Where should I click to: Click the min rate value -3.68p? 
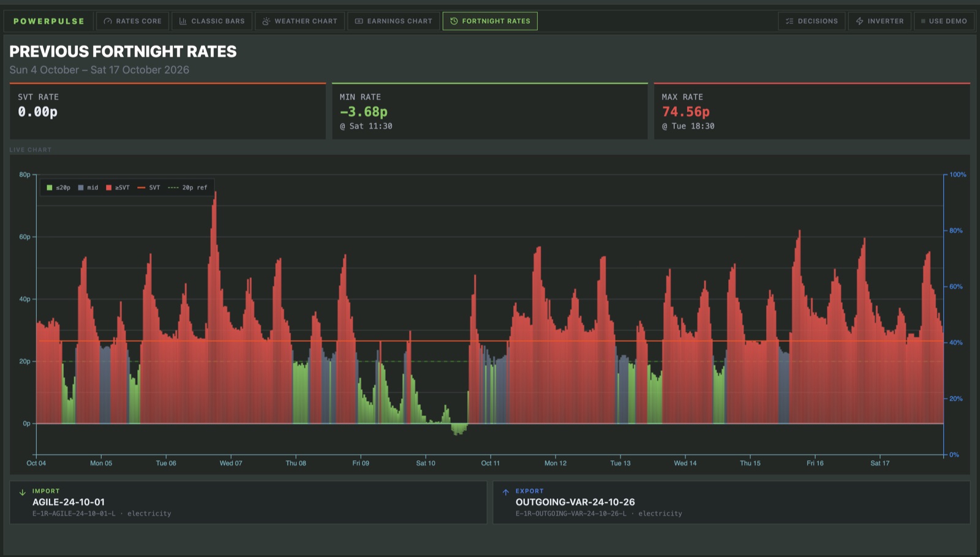tap(364, 112)
